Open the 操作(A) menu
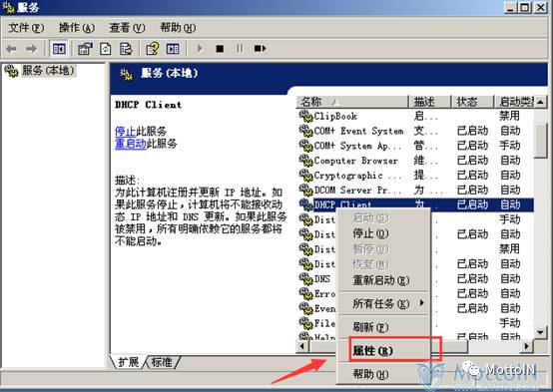Viewport: 553px width, 392px height. (77, 28)
